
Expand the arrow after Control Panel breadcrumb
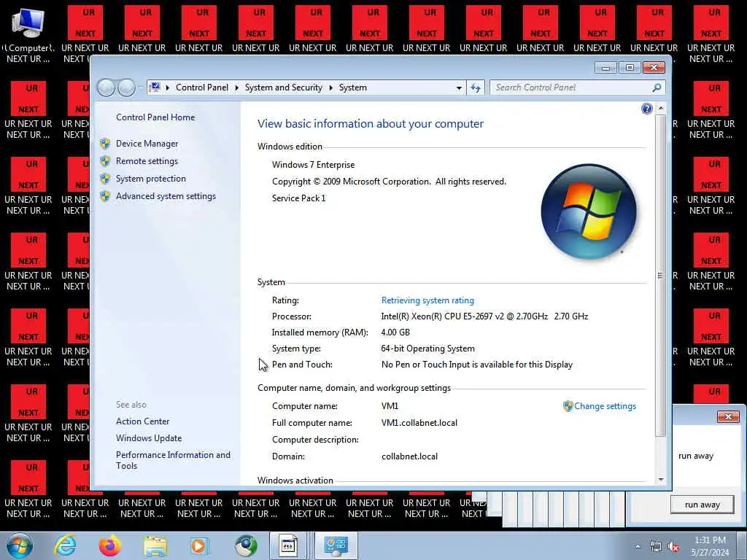tap(237, 87)
